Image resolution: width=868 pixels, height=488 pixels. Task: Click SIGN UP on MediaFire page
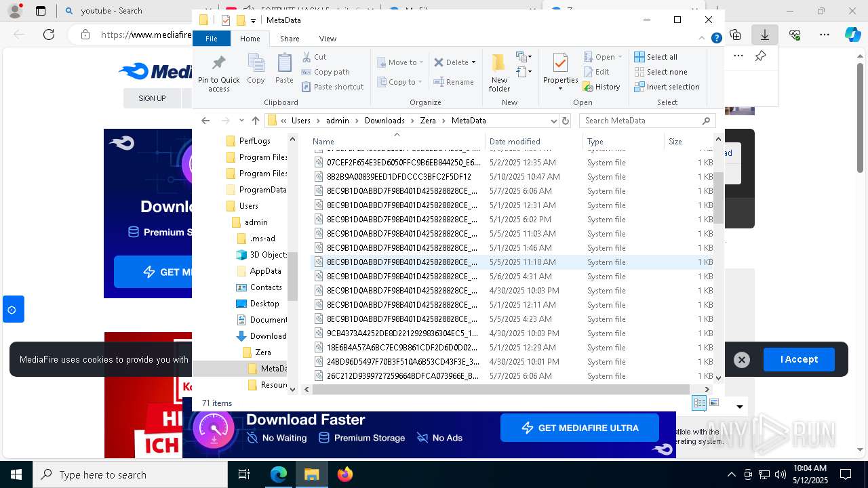coord(152,98)
